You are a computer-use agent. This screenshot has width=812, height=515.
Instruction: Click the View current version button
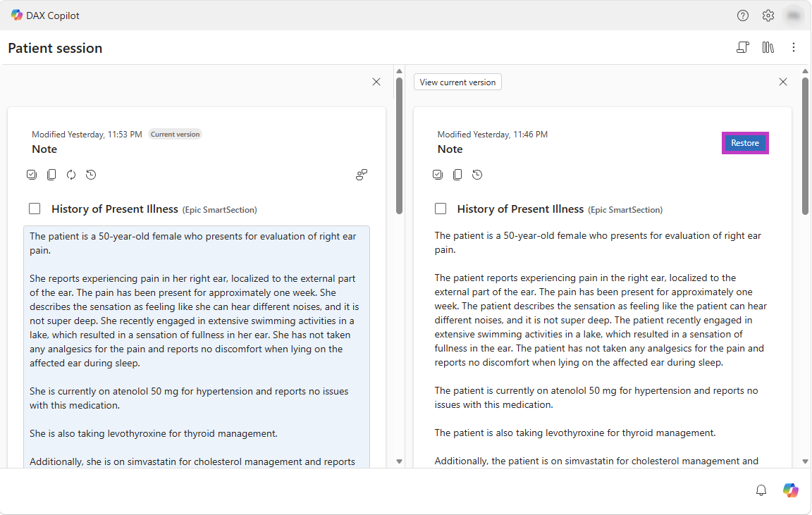pos(457,82)
